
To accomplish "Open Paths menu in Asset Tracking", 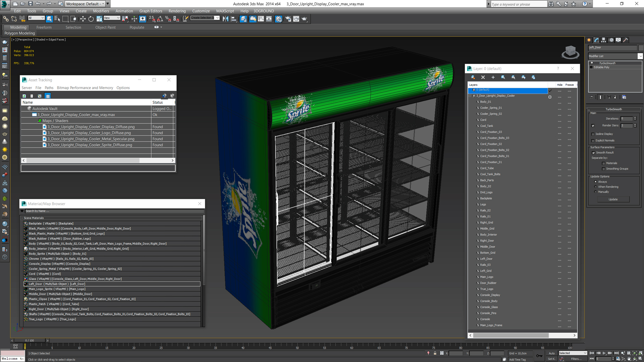I will coord(49,88).
